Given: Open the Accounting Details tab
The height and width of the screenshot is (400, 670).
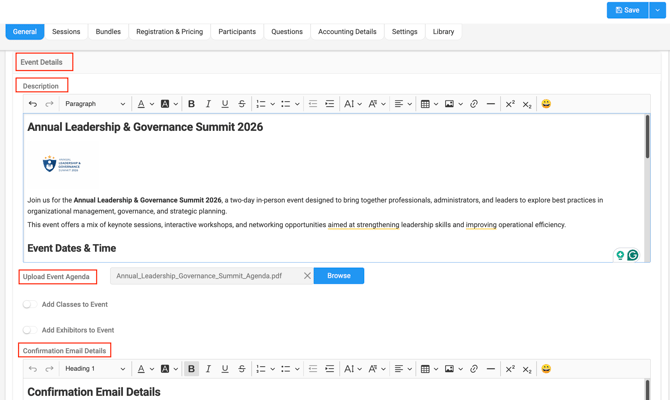Looking at the screenshot, I should click(347, 32).
